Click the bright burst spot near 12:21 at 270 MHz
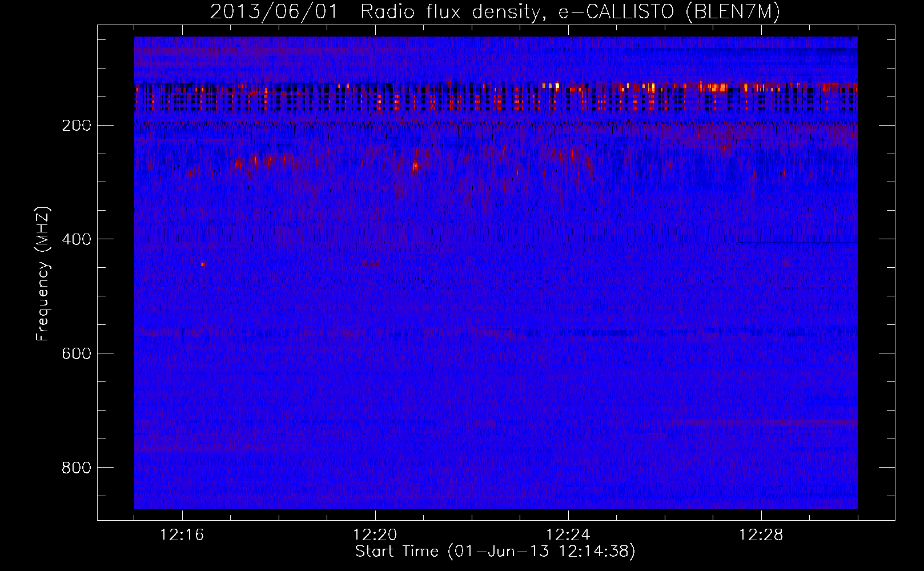This screenshot has height=571, width=924. tap(415, 167)
